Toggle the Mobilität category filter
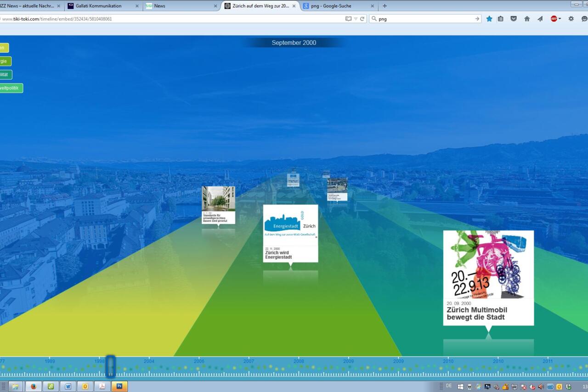This screenshot has width=588, height=392. pos(6,74)
